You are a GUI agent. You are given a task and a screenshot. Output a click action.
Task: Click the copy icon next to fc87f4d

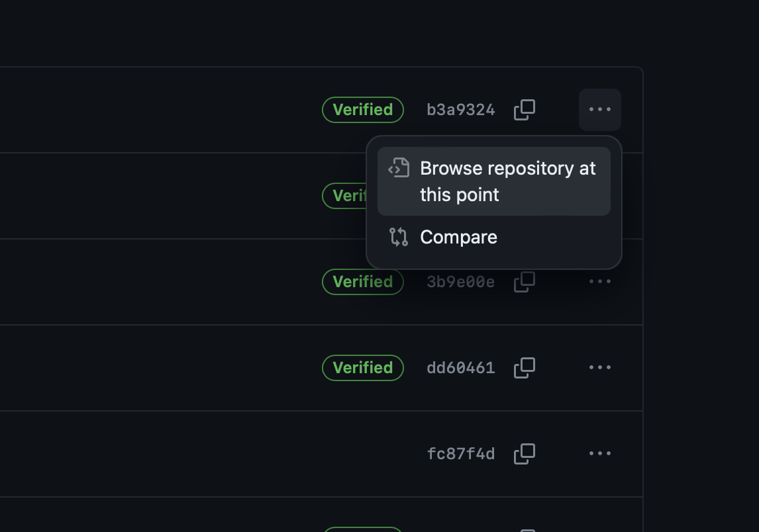point(524,454)
